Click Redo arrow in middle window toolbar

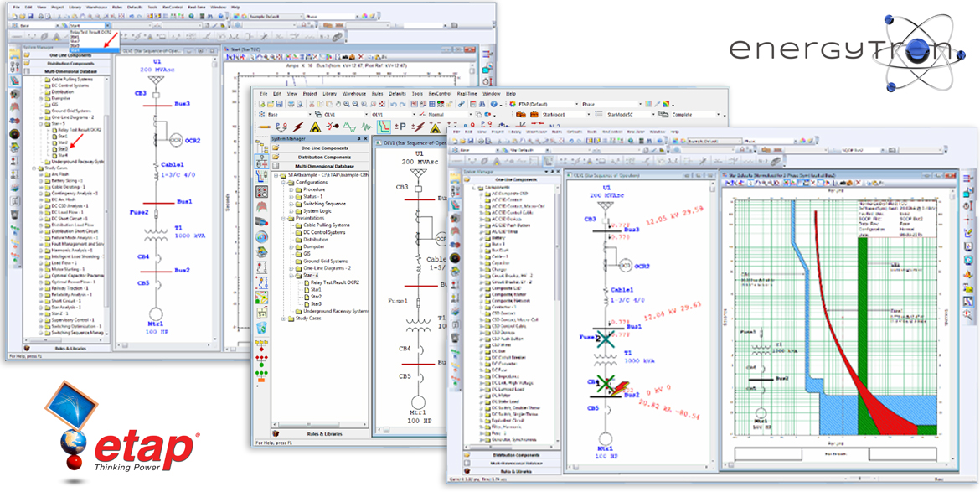pos(403,104)
